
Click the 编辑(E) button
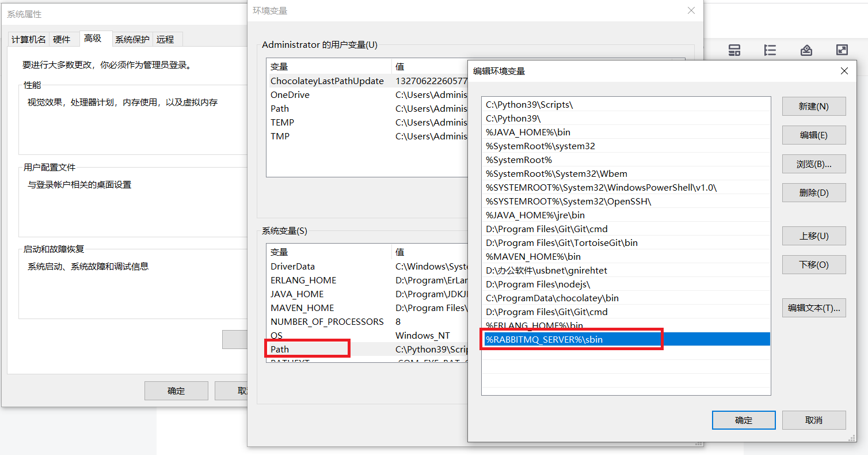pyautogui.click(x=813, y=135)
